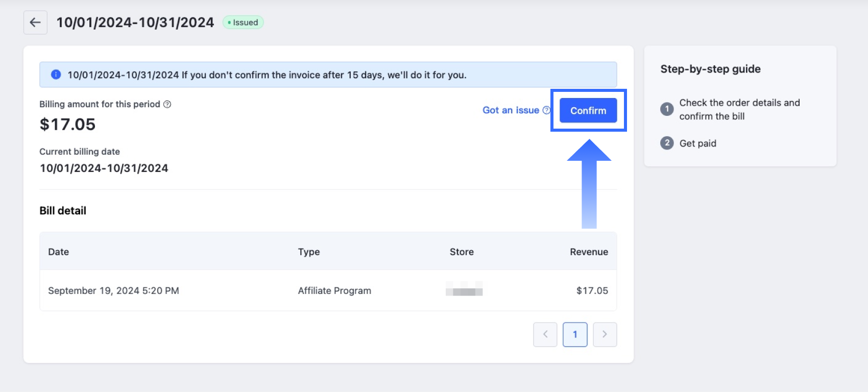
Task: Go to previous page arrow
Action: click(x=545, y=334)
